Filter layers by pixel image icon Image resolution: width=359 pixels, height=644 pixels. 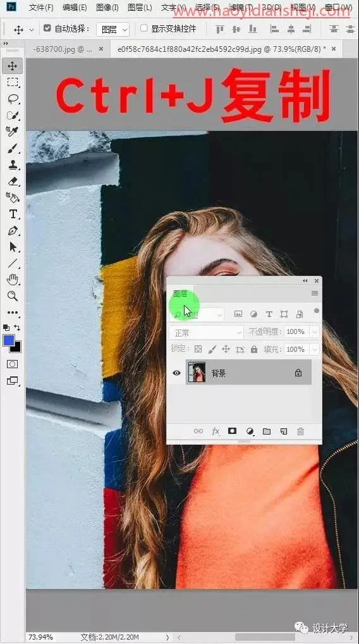tap(238, 314)
